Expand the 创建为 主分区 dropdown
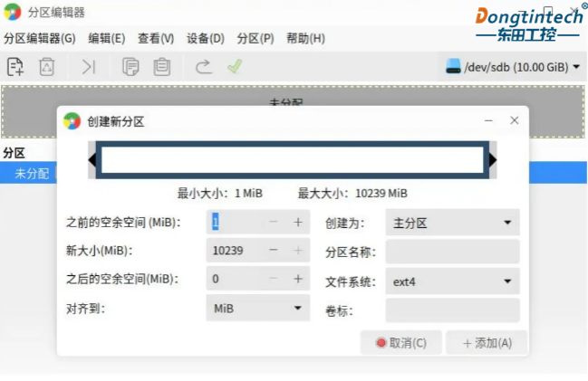 [452, 222]
